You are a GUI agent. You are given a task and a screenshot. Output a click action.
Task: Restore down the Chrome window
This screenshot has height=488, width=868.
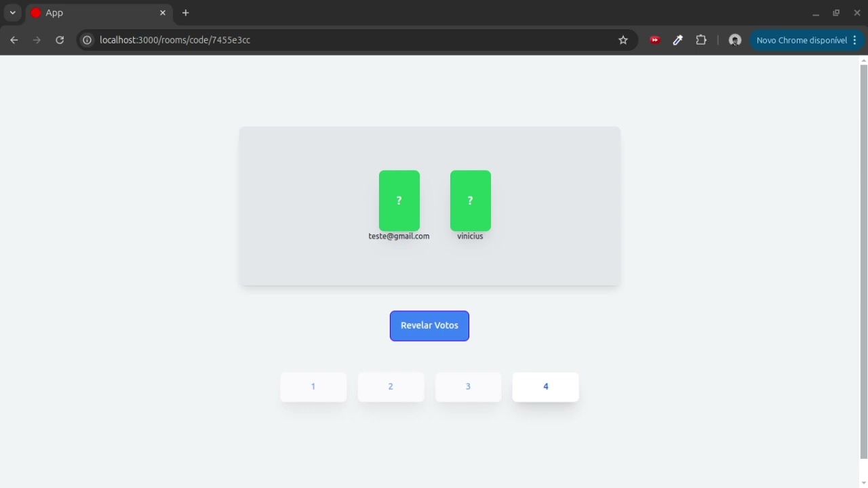836,13
